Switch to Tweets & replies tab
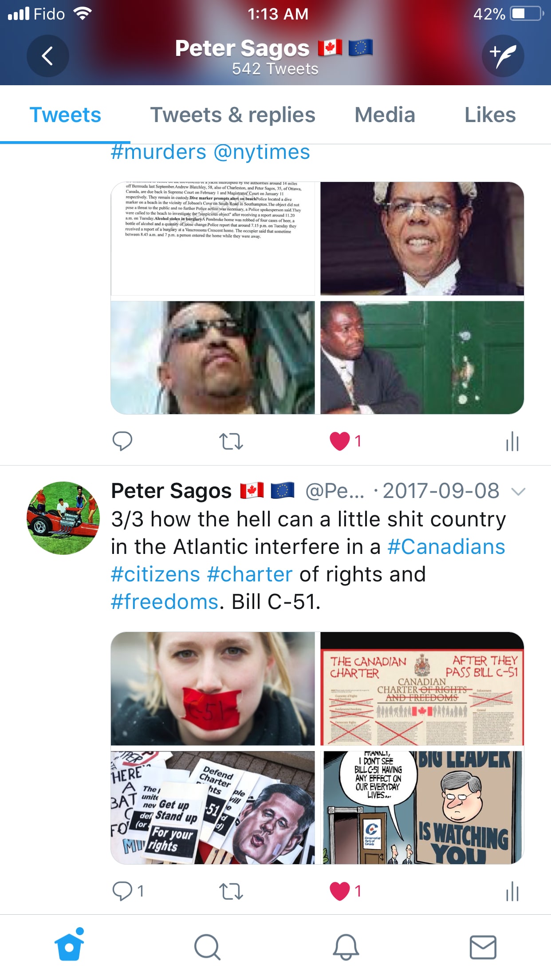 233,115
